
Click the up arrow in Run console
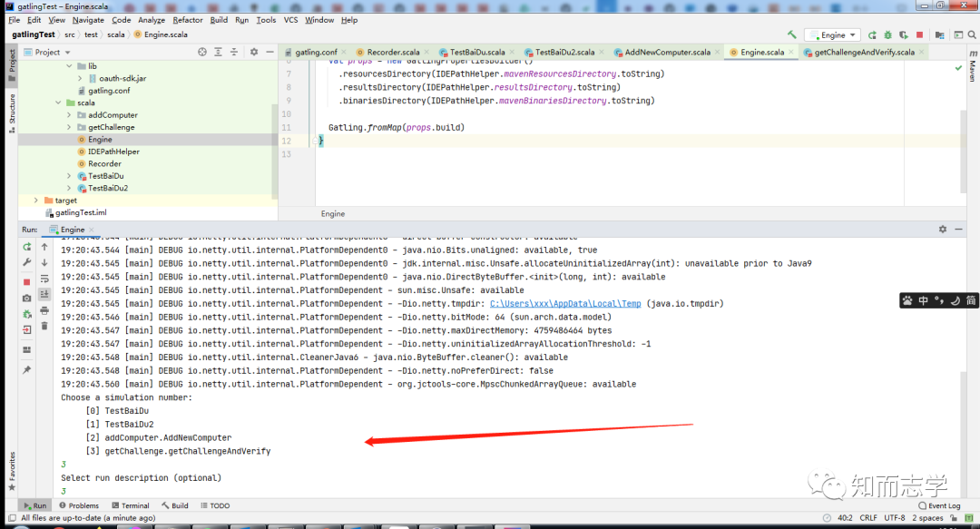pos(44,247)
